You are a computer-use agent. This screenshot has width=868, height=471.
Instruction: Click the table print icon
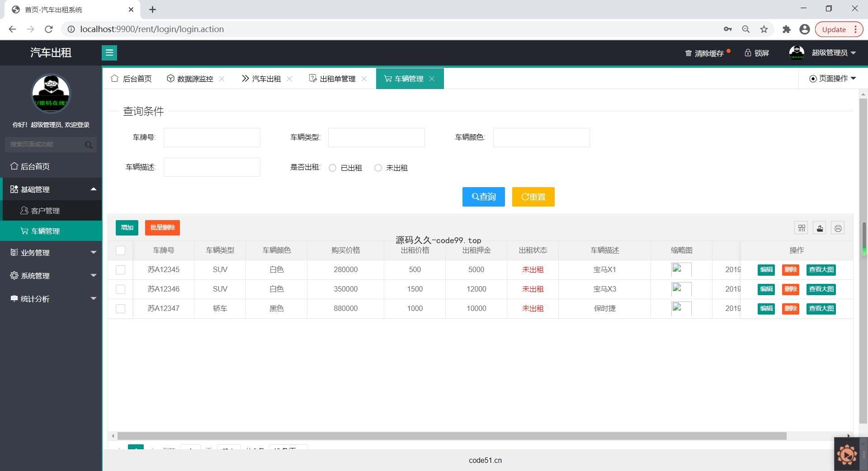coord(838,228)
